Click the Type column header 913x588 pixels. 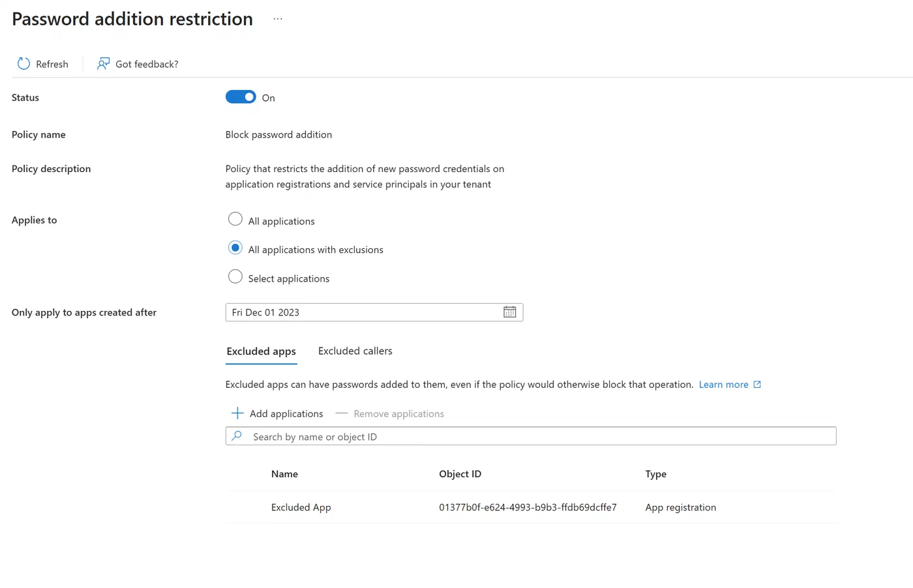pyautogui.click(x=656, y=474)
